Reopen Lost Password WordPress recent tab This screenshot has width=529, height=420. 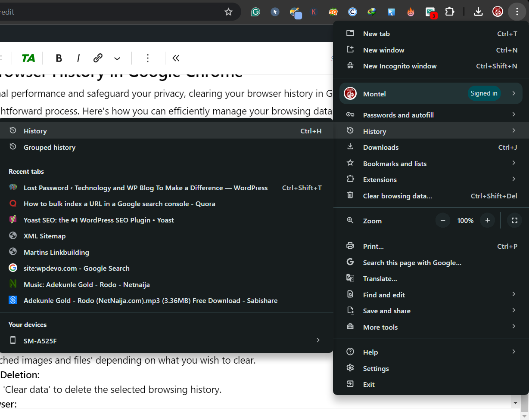point(166,188)
